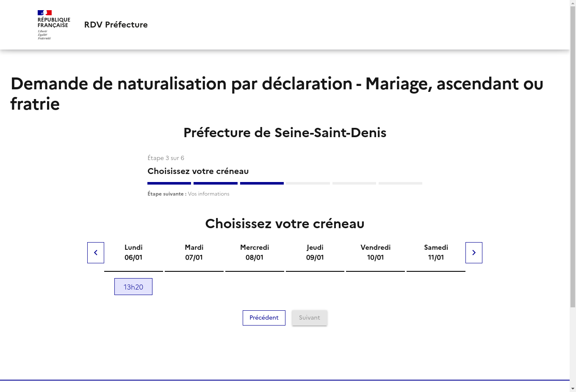Click the sixth step progress bar segment
The height and width of the screenshot is (392, 576).
[400, 183]
